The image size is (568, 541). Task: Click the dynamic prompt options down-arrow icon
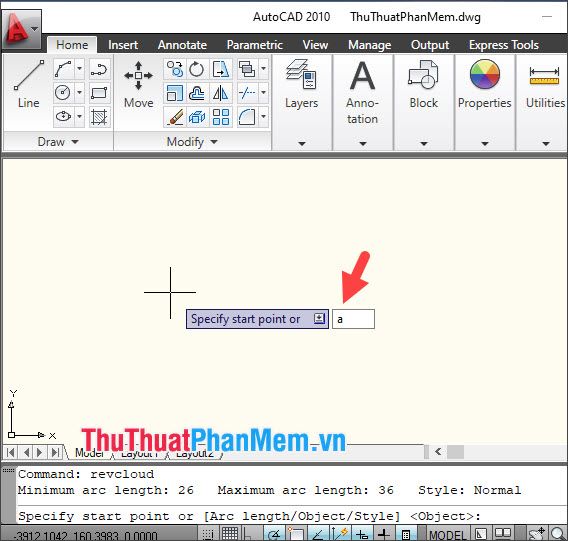[x=319, y=319]
